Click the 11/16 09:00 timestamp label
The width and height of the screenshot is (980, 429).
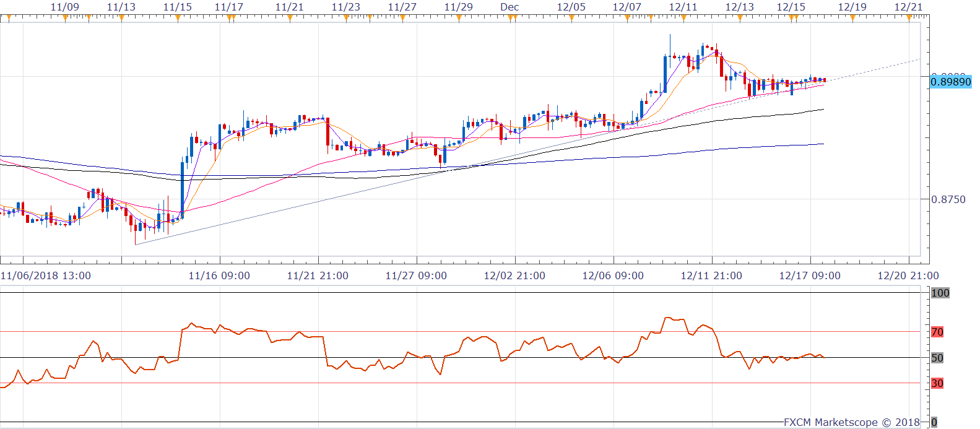(x=219, y=275)
